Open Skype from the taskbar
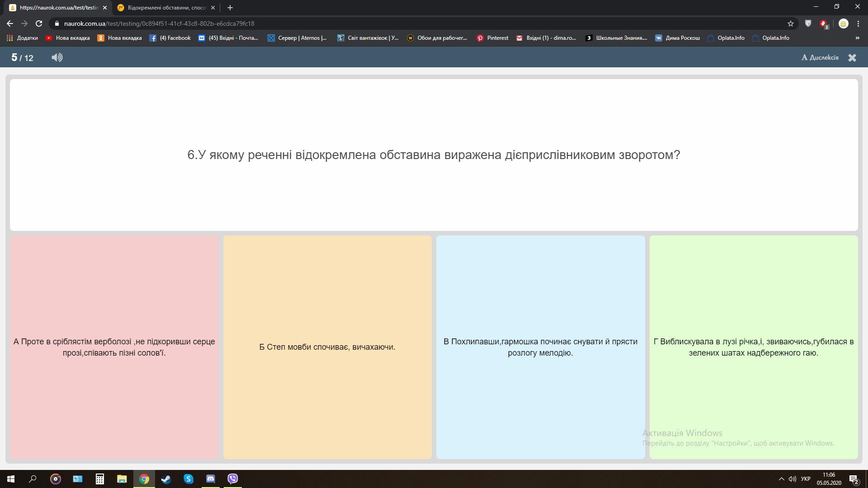The width and height of the screenshot is (868, 488). (x=189, y=479)
